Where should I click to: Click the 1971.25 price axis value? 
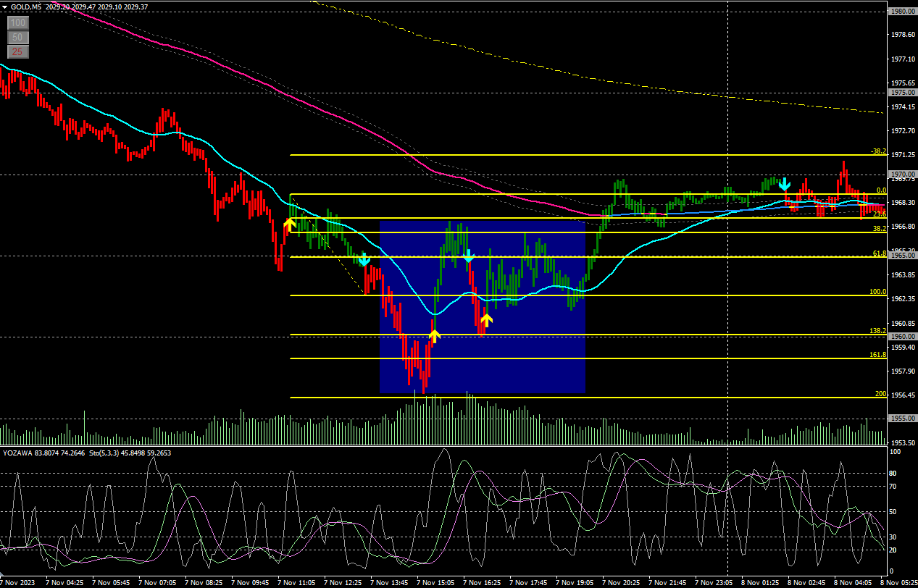point(903,155)
